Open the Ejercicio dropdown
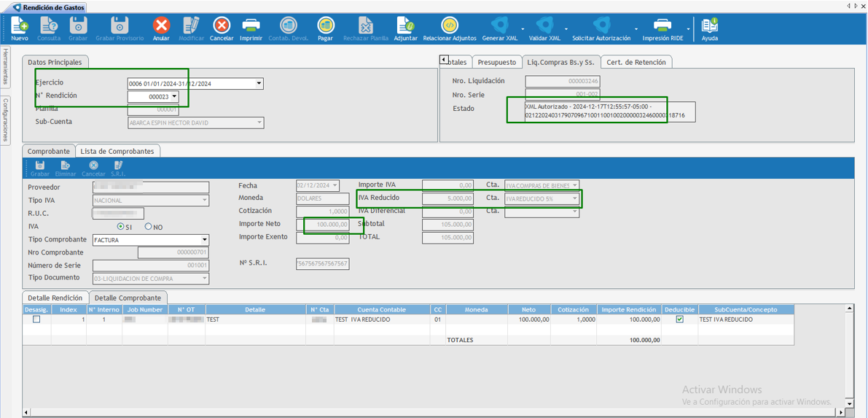The width and height of the screenshot is (868, 418). pyautogui.click(x=259, y=84)
